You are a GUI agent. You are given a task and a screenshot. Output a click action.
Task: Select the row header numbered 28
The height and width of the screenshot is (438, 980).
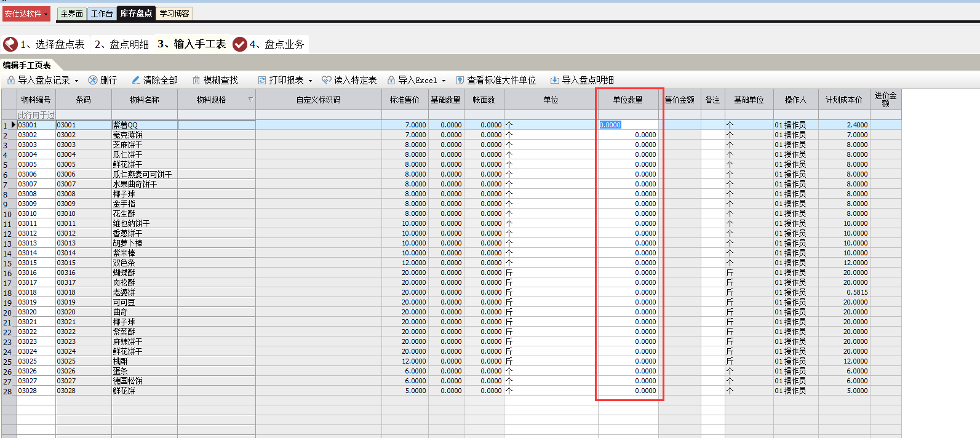click(9, 391)
